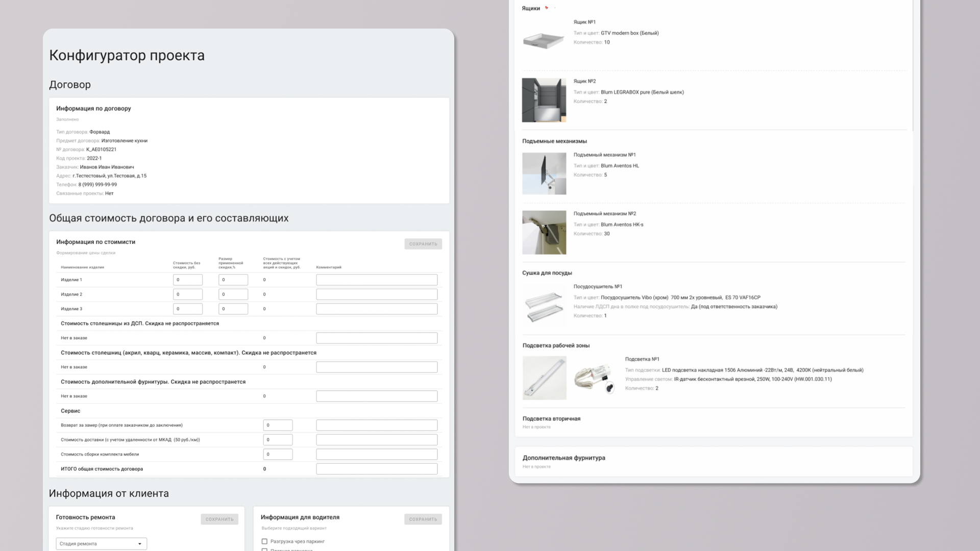980x551 pixels.
Task: Click ИТОГО общая стоимость договора label
Action: pos(102,469)
